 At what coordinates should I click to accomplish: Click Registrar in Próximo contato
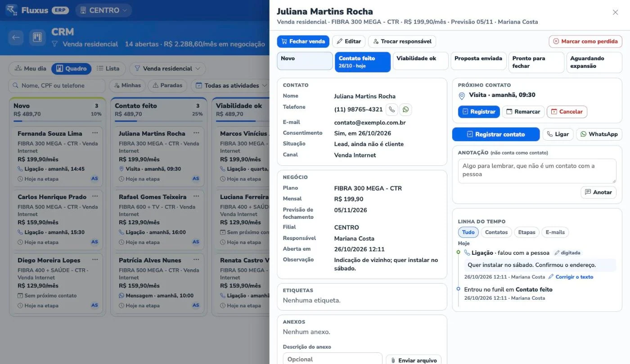479,112
